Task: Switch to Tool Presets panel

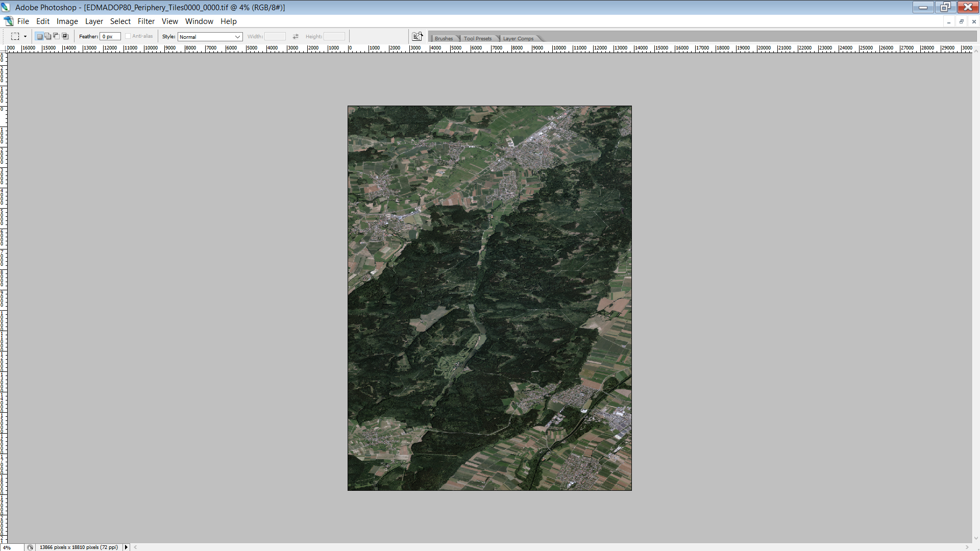Action: (x=477, y=38)
